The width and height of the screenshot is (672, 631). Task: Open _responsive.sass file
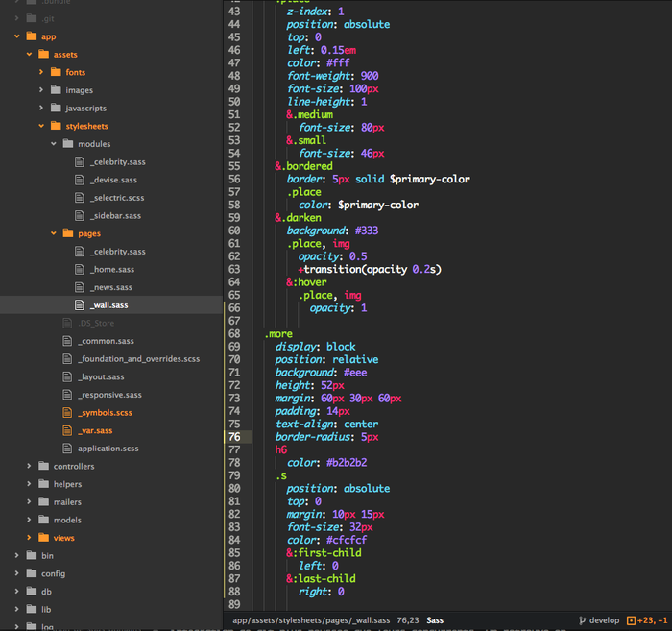[x=109, y=395]
